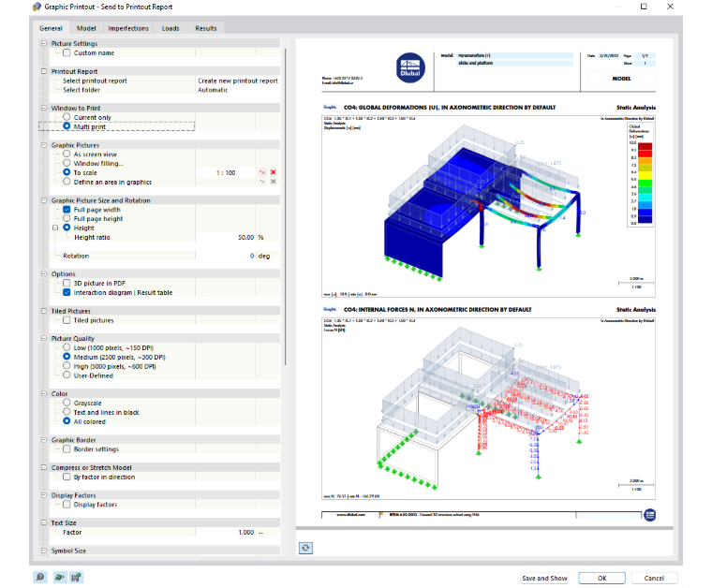Click the green swatch in the deformation legend
Image resolution: width=712 pixels, height=588 pixels.
pos(645,184)
